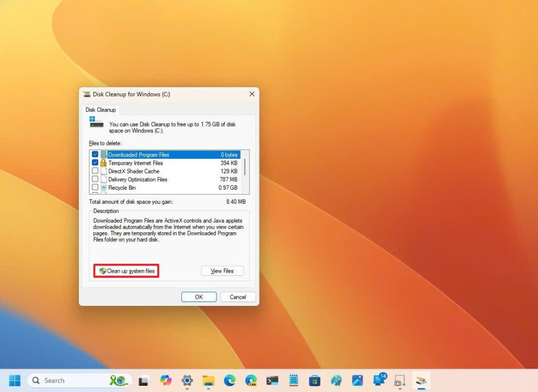538x392 pixels.
Task: Open File Explorer from the taskbar
Action: (208, 380)
